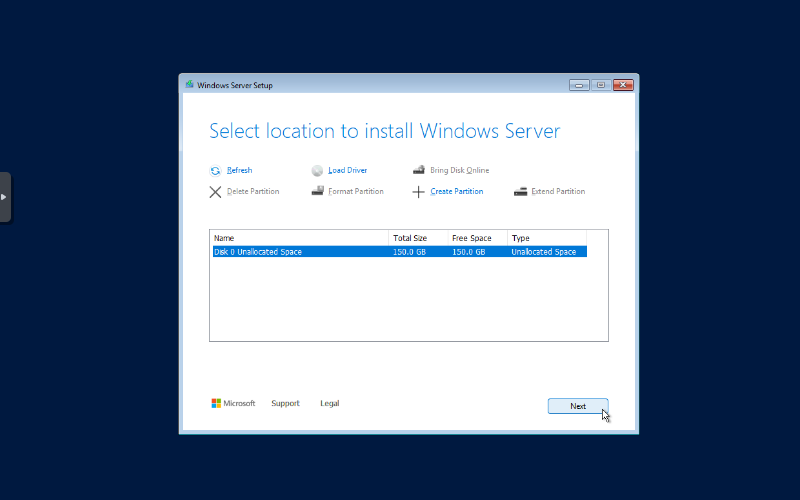Click the Create Partition plus icon
Viewport: 800px width, 500px height.
coord(419,192)
